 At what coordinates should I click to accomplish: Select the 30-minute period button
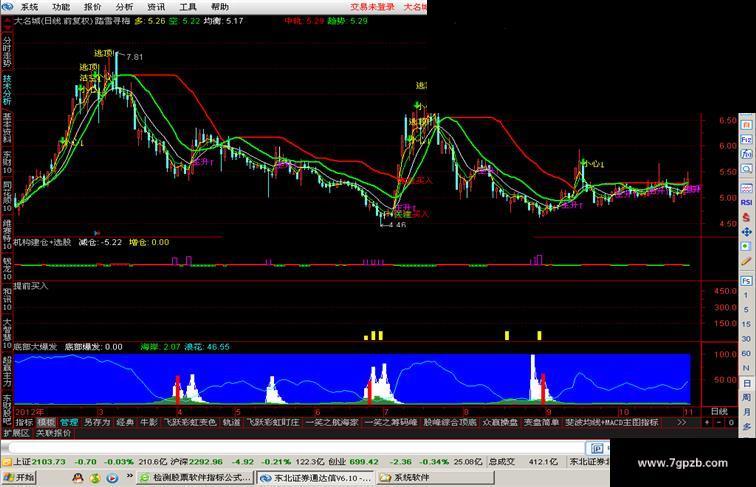(x=746, y=339)
